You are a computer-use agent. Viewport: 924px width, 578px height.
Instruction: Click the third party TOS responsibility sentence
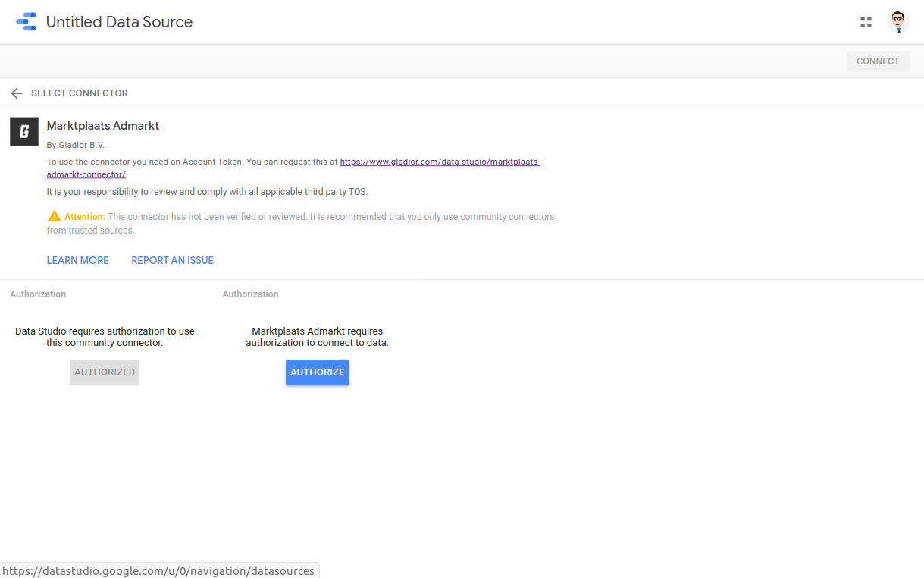[207, 192]
